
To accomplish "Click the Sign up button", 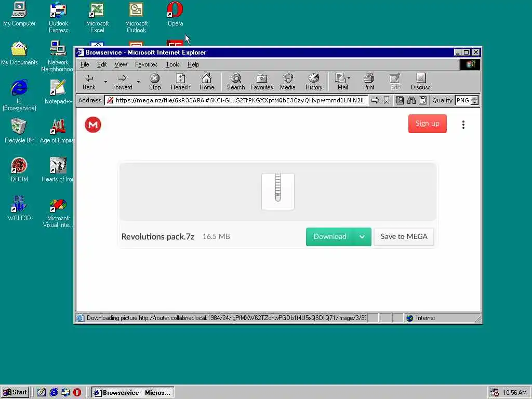I will (x=428, y=124).
